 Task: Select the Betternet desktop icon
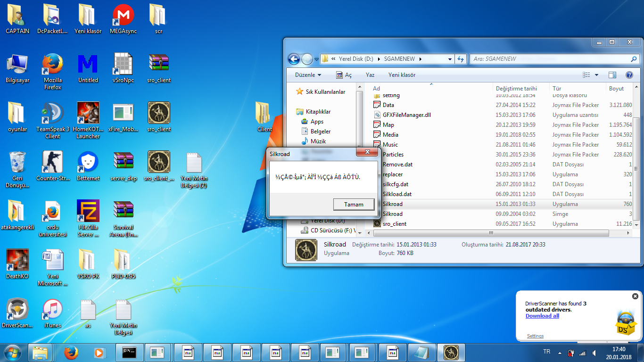point(88,166)
